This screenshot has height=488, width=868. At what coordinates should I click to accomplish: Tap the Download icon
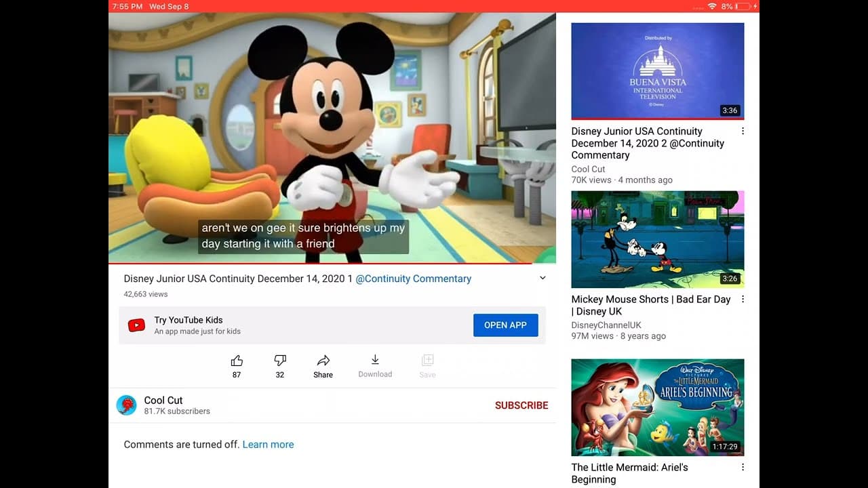375,360
